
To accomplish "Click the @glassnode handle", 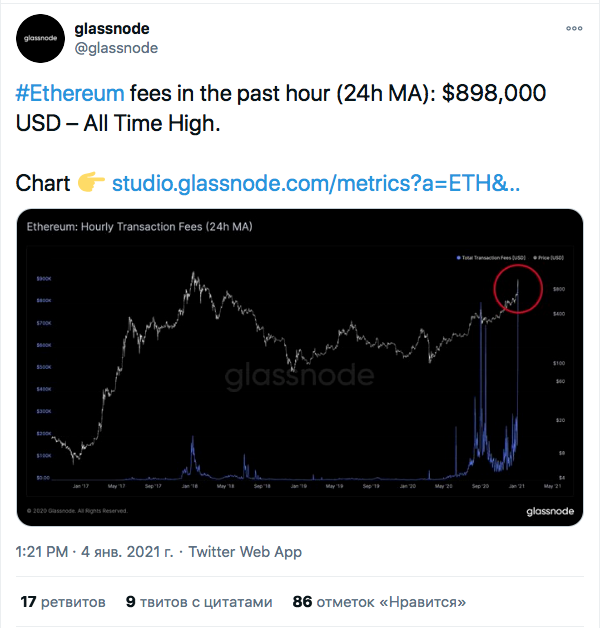I will pyautogui.click(x=116, y=48).
